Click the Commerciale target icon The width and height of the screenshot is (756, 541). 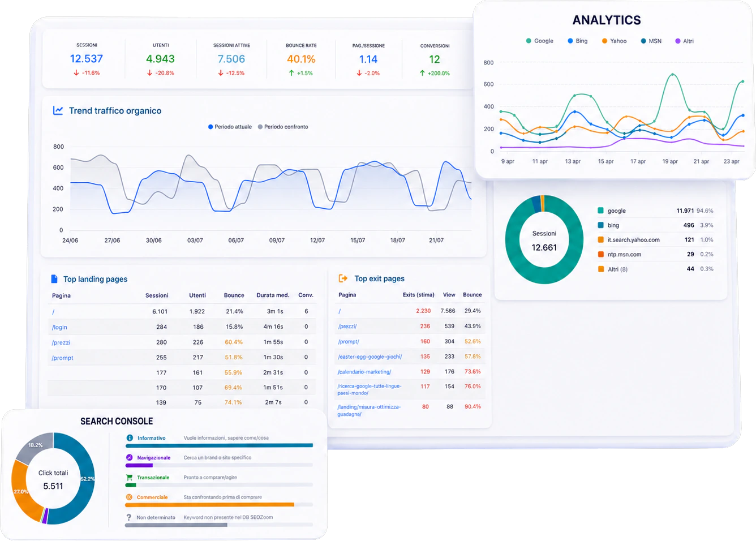point(130,497)
